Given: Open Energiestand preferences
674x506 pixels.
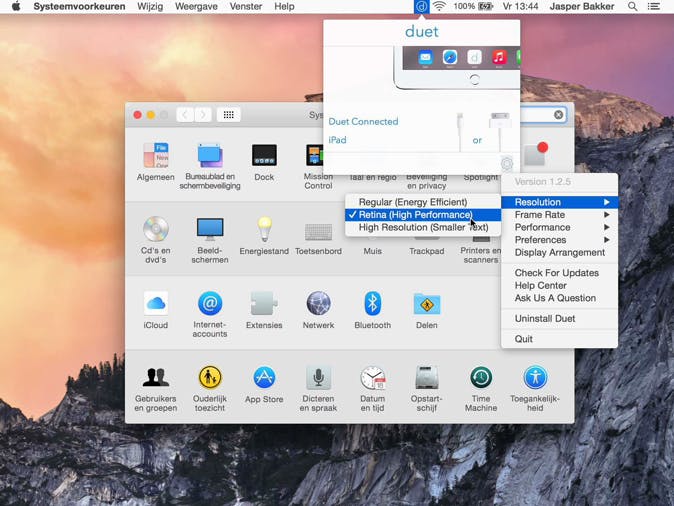Looking at the screenshot, I should pos(264,236).
